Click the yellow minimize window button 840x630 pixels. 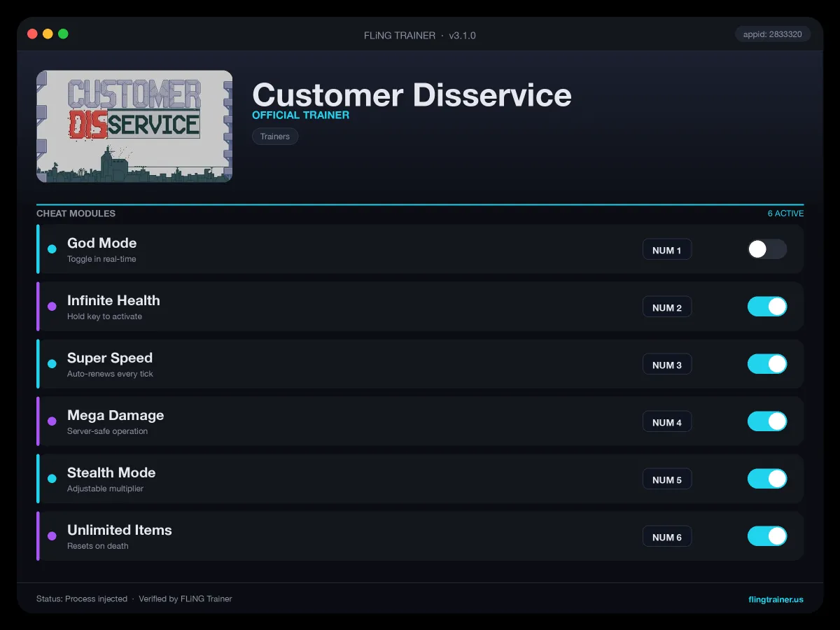pyautogui.click(x=48, y=34)
